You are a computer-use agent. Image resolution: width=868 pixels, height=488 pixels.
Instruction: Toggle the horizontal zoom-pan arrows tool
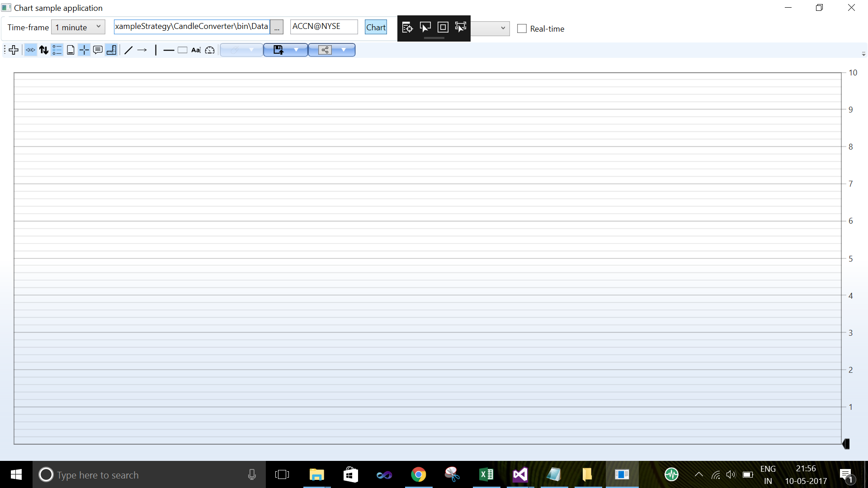(30, 50)
